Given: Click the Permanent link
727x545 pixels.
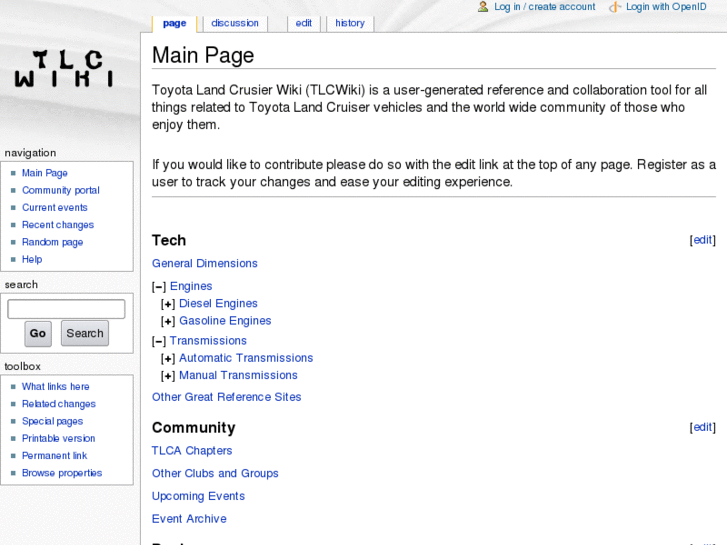Looking at the screenshot, I should [x=54, y=456].
